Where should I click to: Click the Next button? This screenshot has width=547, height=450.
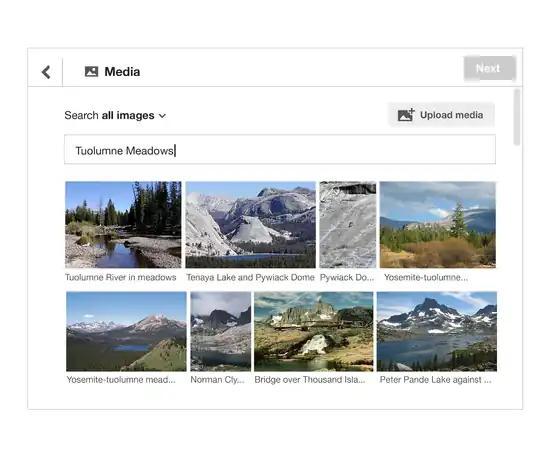tap(489, 68)
